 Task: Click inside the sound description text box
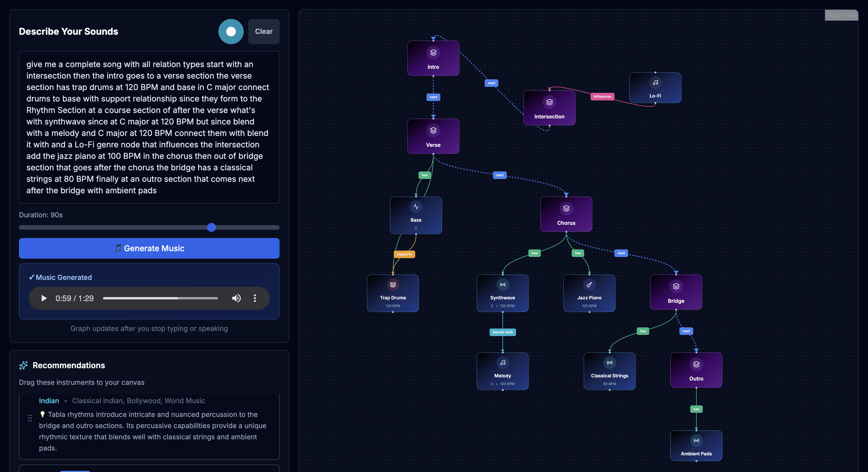149,127
